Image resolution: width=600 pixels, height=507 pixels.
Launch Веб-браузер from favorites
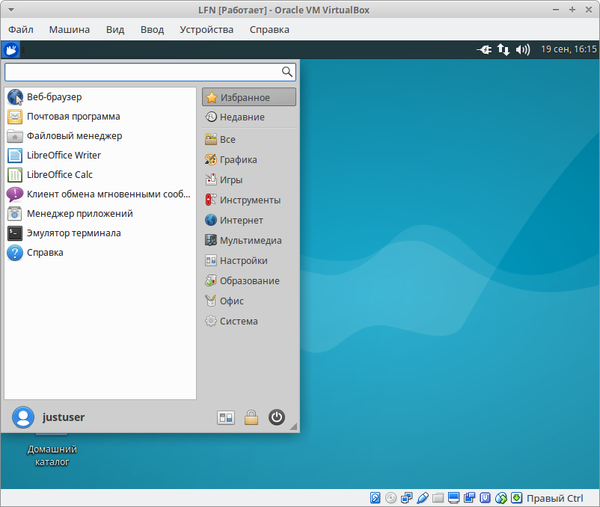point(54,97)
